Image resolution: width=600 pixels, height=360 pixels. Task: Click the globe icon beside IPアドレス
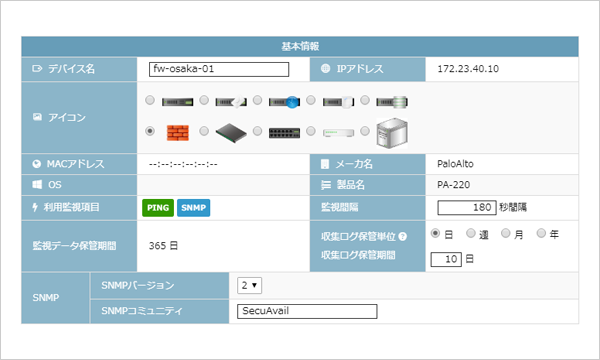pyautogui.click(x=326, y=68)
